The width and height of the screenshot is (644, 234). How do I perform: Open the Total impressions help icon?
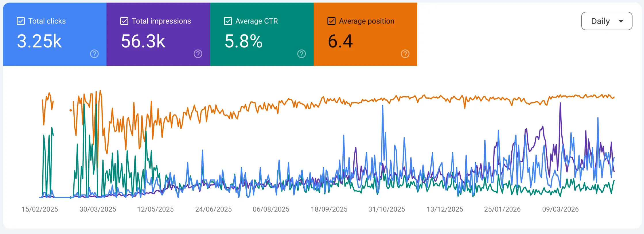pyautogui.click(x=198, y=54)
